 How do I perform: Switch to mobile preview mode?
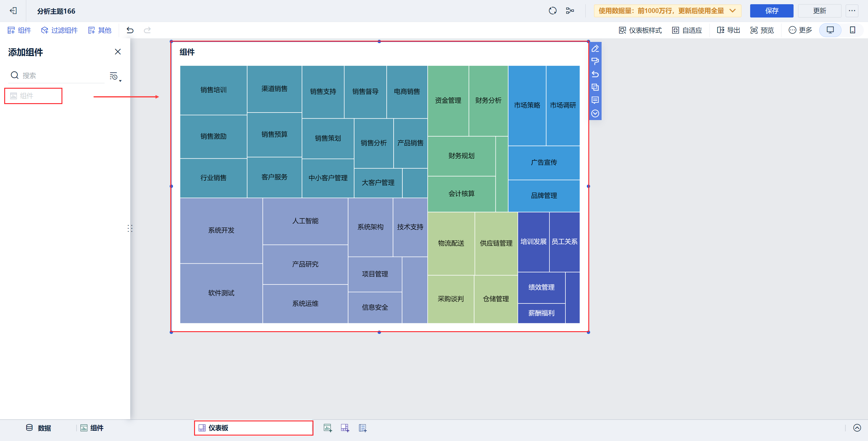point(853,30)
